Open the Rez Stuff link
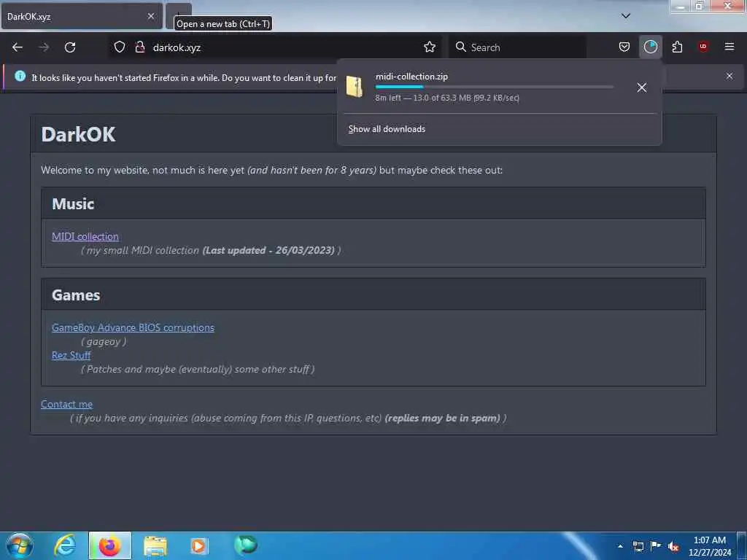Screen dimensions: 747x560 coord(71,355)
